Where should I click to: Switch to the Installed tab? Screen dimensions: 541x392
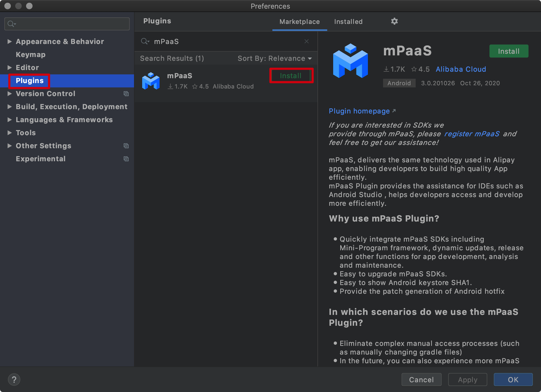coord(348,22)
